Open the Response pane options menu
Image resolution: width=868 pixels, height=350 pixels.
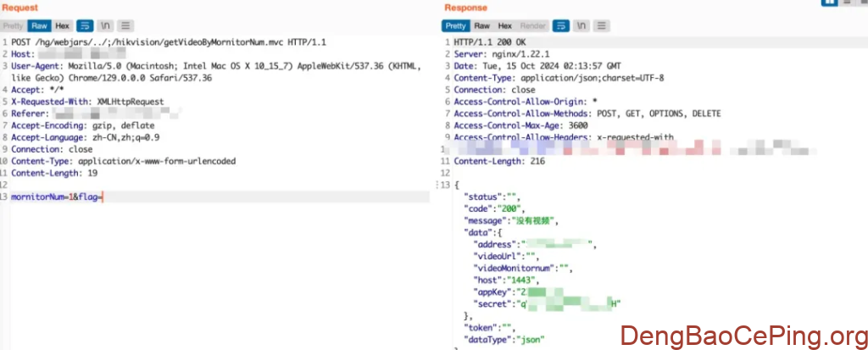point(601,26)
